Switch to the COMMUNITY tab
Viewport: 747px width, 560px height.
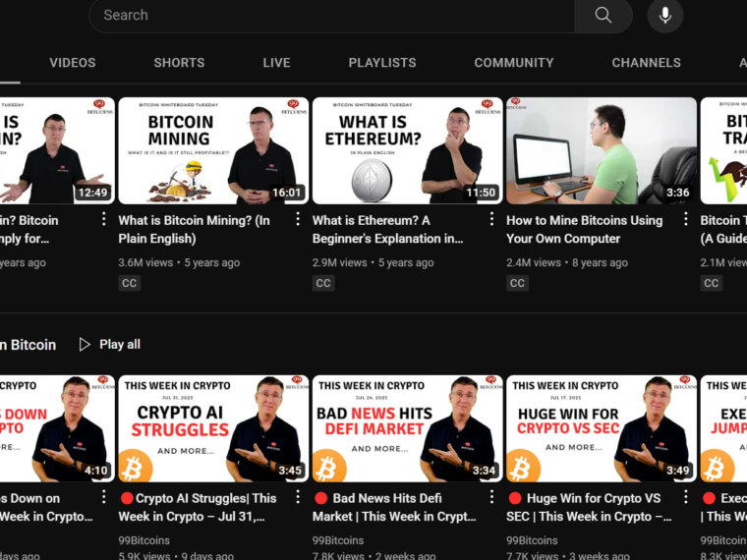513,62
